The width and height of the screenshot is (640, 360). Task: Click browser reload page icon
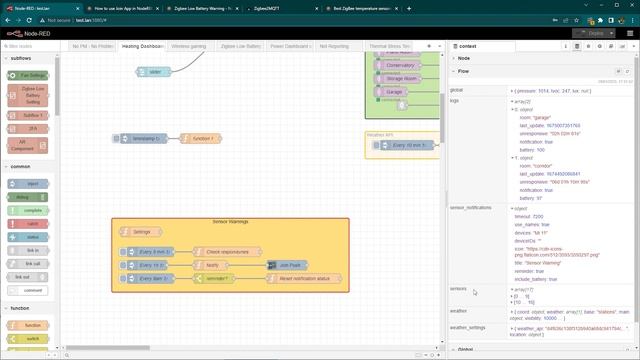click(29, 20)
